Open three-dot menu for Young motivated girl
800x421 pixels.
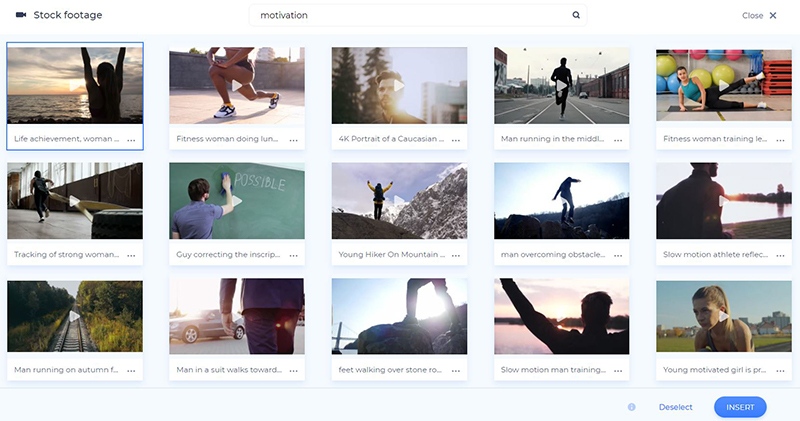point(779,370)
